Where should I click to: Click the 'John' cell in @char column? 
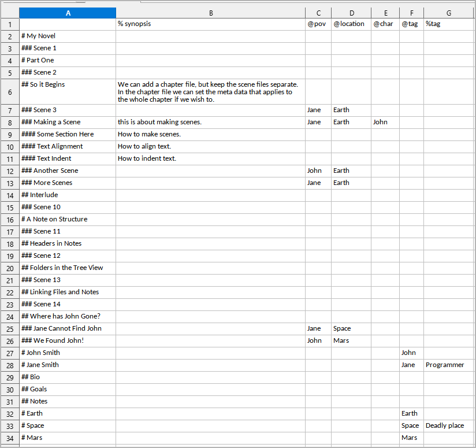click(x=385, y=123)
